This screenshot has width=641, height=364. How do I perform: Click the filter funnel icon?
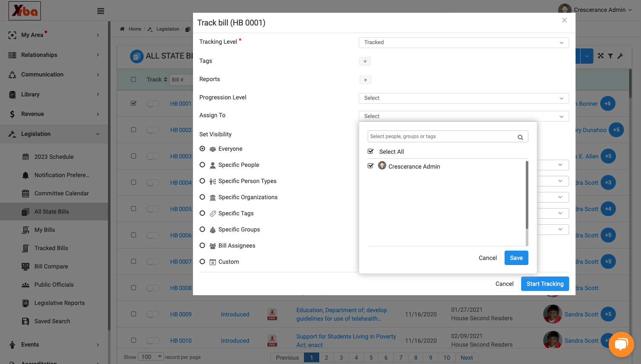click(x=610, y=56)
